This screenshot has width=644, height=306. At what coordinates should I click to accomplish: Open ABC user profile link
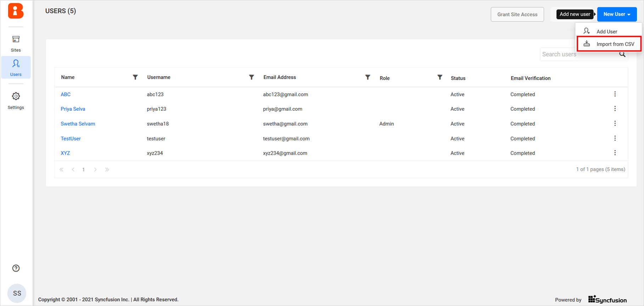pyautogui.click(x=66, y=94)
